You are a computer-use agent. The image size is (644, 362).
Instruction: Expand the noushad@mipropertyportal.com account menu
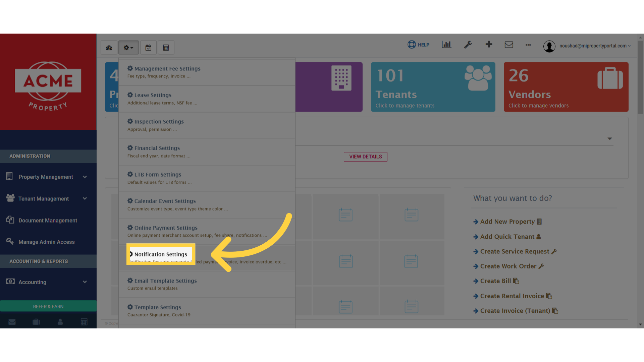(x=595, y=46)
